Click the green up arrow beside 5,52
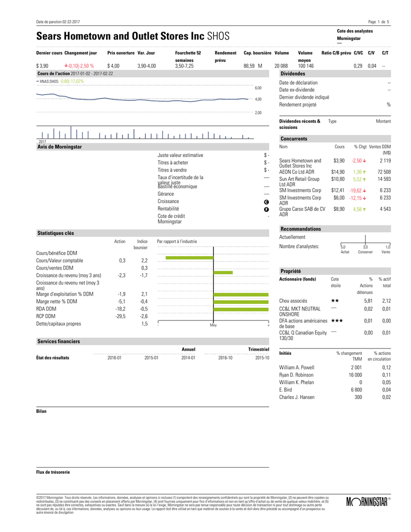This screenshot has height=532, width=411. (365, 179)
